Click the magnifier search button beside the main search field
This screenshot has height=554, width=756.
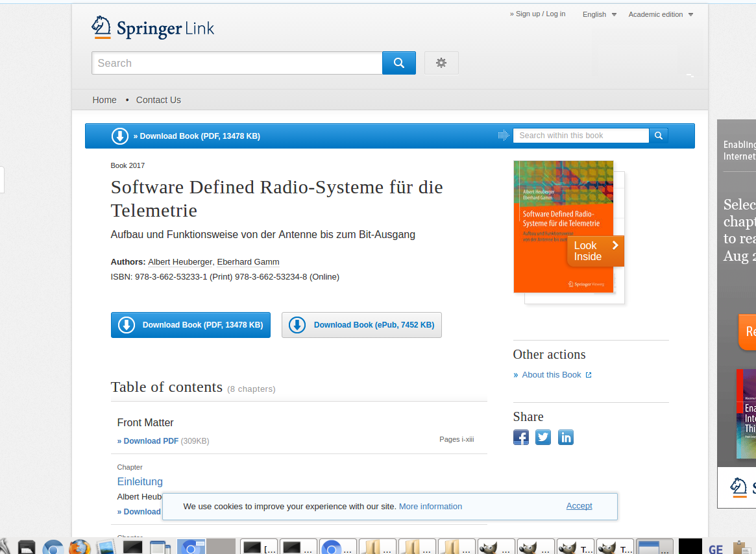pyautogui.click(x=398, y=63)
